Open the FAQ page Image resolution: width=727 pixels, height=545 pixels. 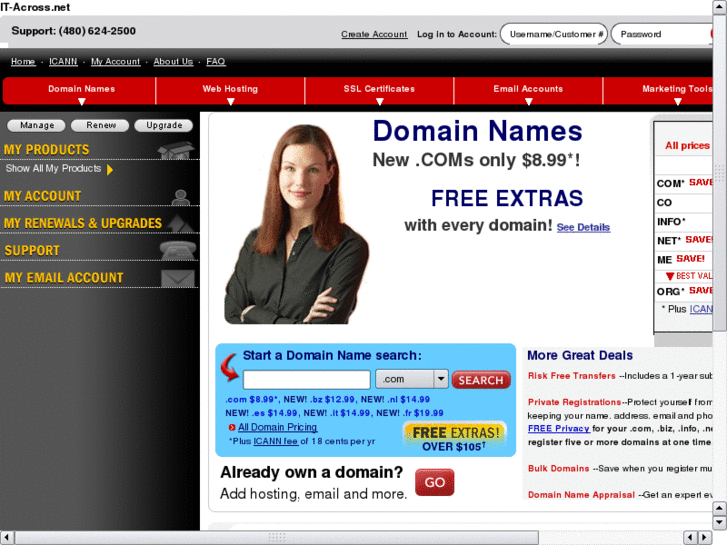(216, 61)
